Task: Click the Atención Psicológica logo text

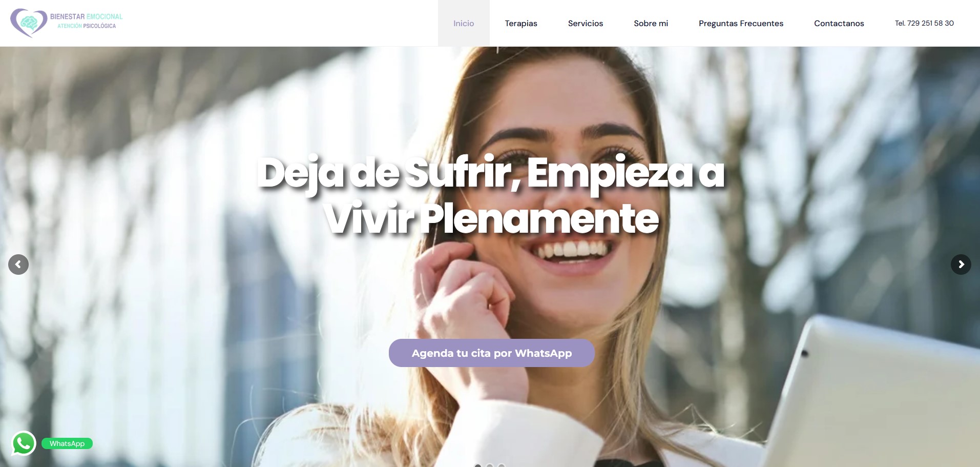Action: pos(87,26)
